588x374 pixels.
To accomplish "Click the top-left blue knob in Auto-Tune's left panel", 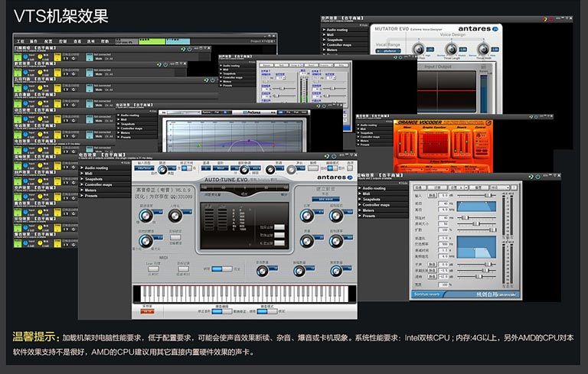I will click(145, 214).
